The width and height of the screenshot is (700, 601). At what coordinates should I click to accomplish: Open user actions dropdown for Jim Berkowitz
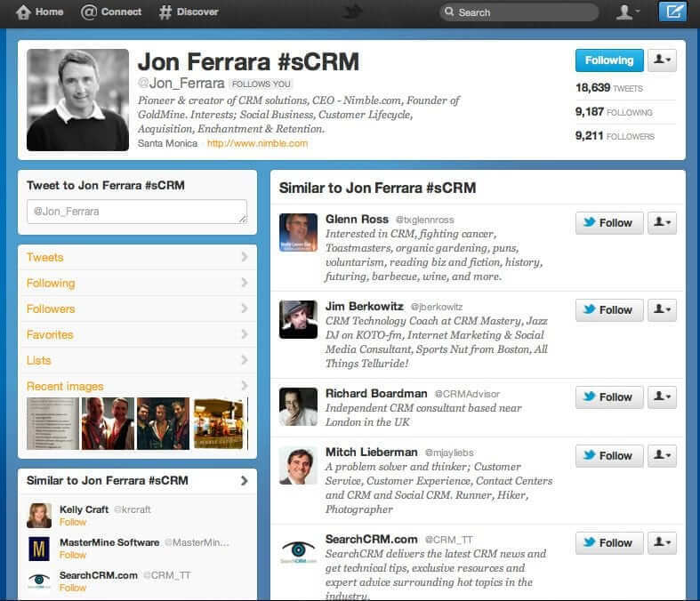coord(662,309)
